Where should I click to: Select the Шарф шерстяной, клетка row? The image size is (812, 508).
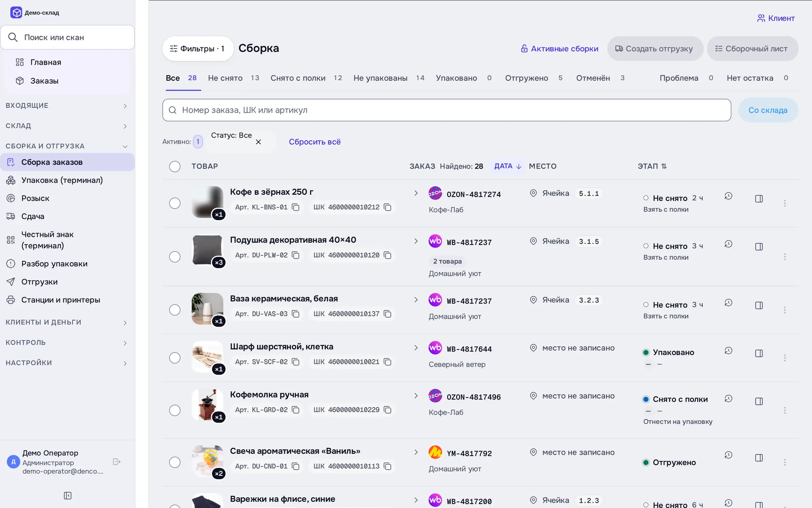[175, 358]
